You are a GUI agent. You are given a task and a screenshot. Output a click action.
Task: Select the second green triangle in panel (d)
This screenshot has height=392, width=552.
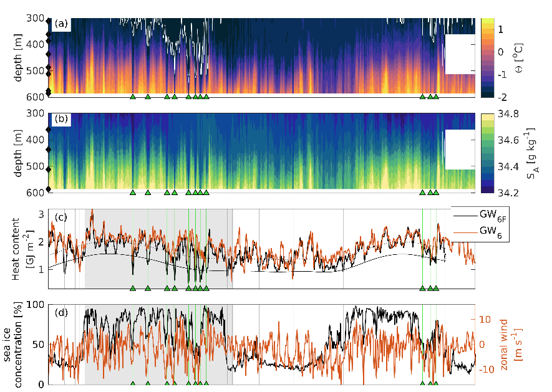(x=148, y=384)
